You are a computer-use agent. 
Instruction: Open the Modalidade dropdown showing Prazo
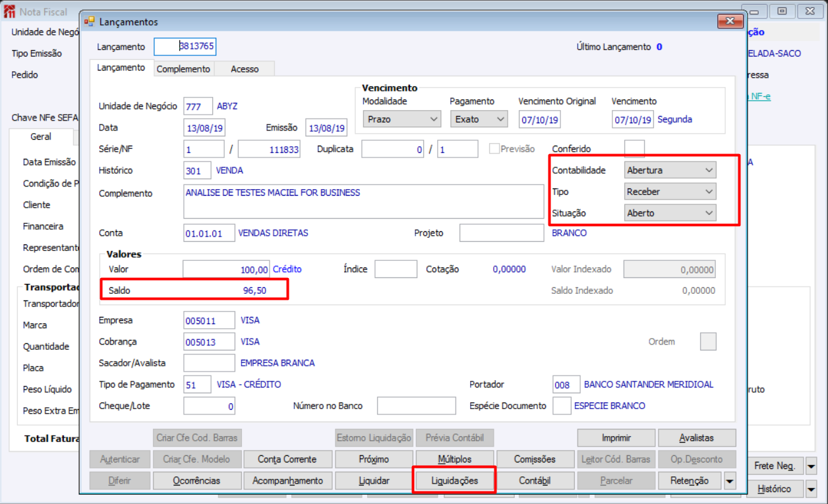coord(402,119)
